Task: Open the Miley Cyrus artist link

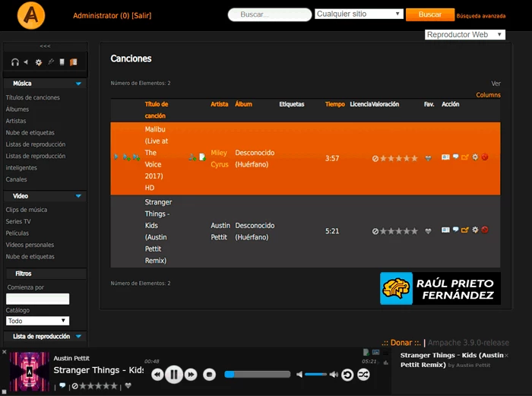Action: [x=219, y=158]
